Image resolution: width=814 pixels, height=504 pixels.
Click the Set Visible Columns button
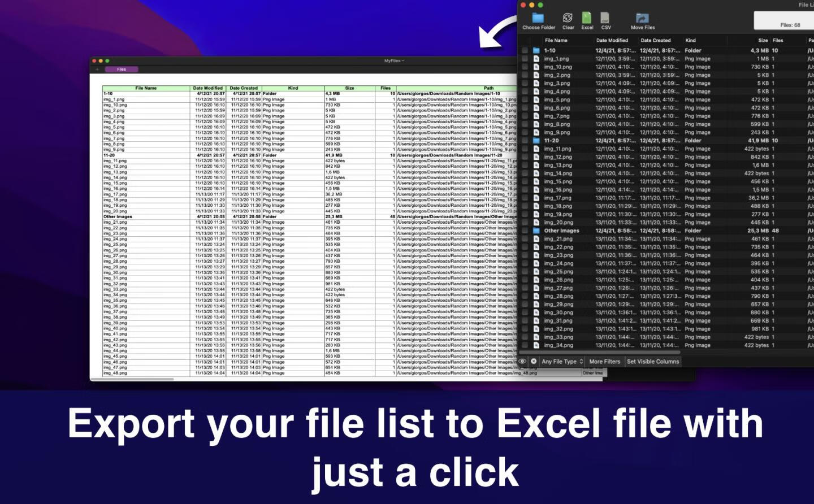click(653, 362)
